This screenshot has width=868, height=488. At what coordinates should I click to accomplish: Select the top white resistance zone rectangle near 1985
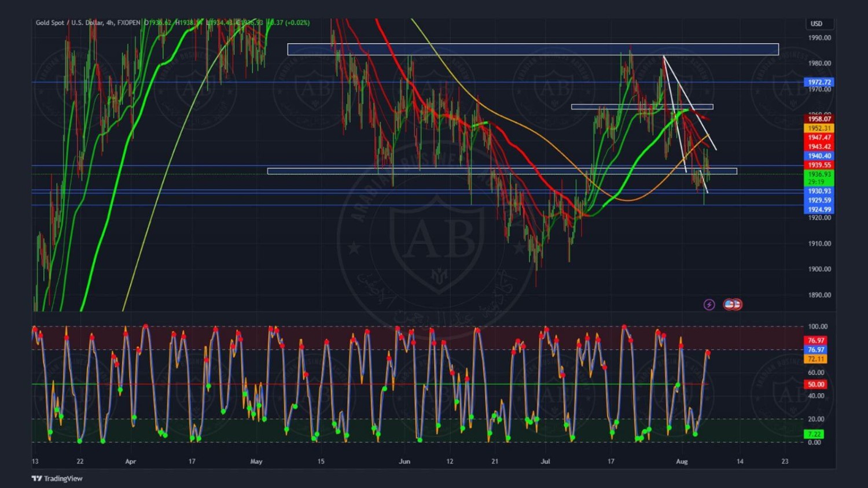click(533, 49)
